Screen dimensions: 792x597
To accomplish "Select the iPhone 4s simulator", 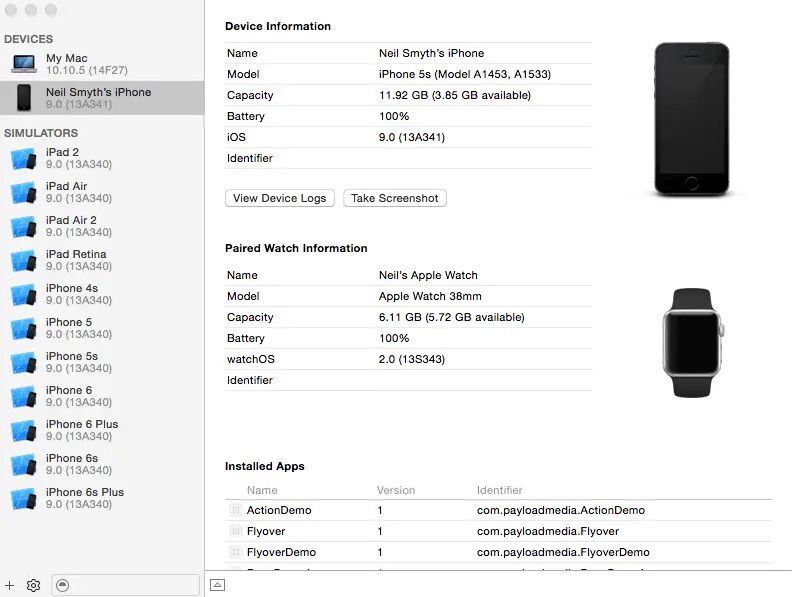I will click(78, 295).
